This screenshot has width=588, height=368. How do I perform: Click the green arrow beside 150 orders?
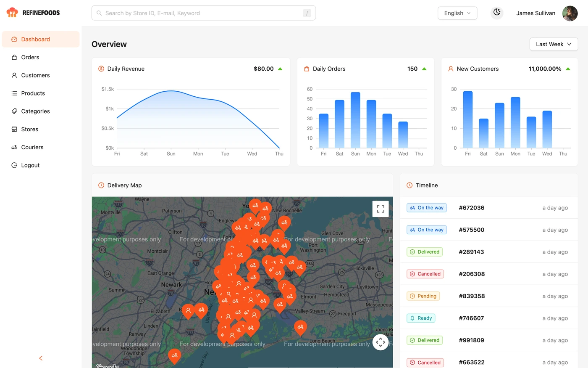(x=424, y=69)
